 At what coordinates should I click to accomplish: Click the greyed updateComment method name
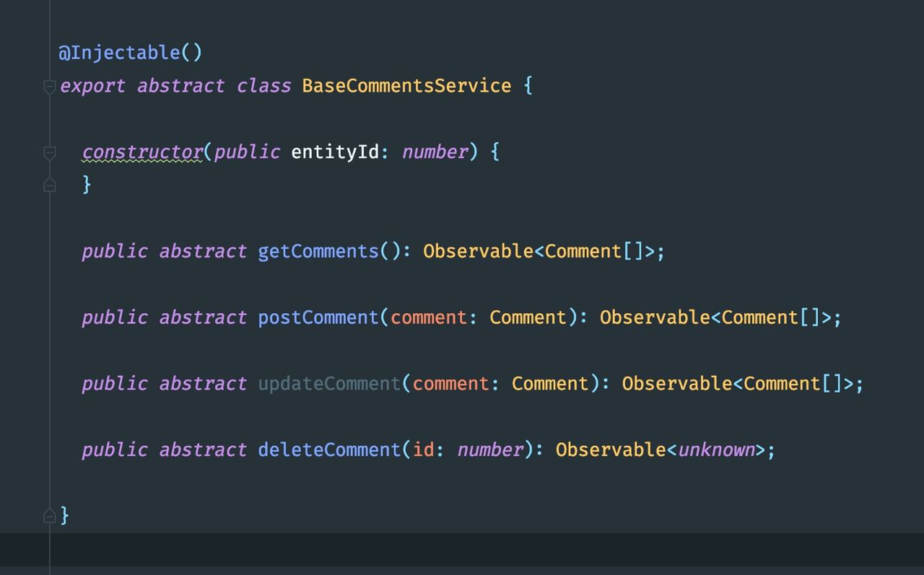point(329,383)
